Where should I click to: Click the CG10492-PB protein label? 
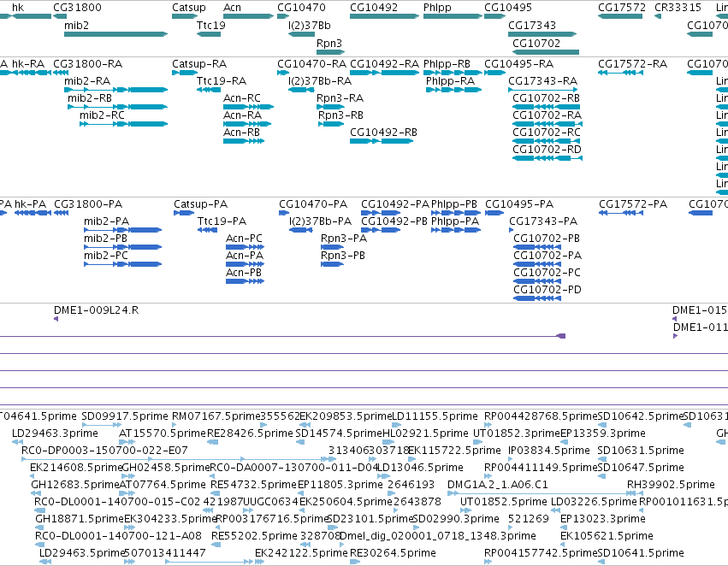(x=394, y=221)
